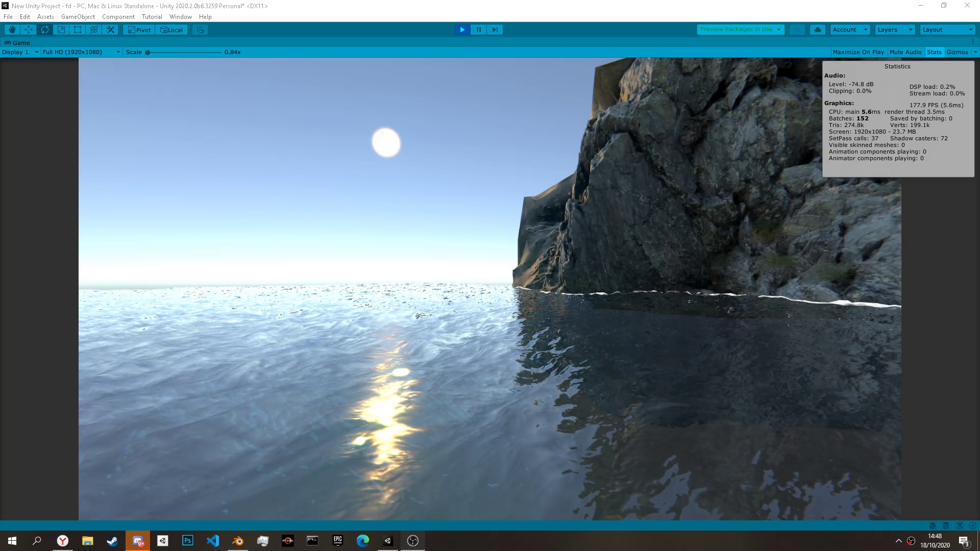Open the Edit menu

point(25,17)
